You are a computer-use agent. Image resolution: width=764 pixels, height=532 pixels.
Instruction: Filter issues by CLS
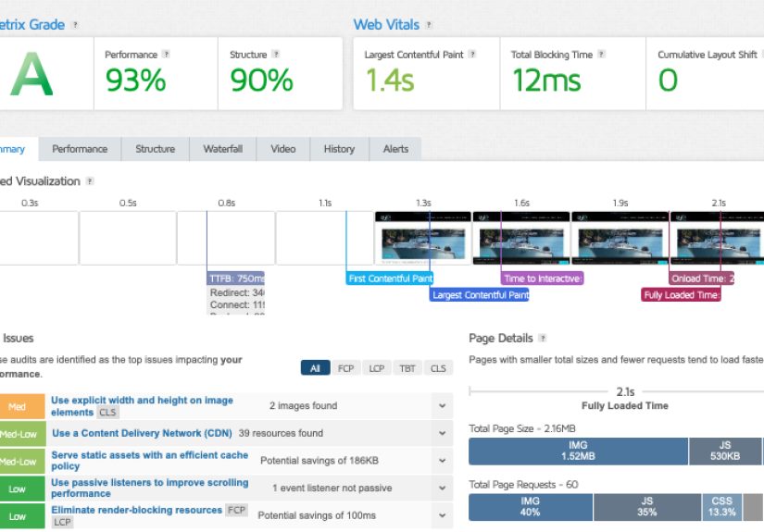(438, 368)
